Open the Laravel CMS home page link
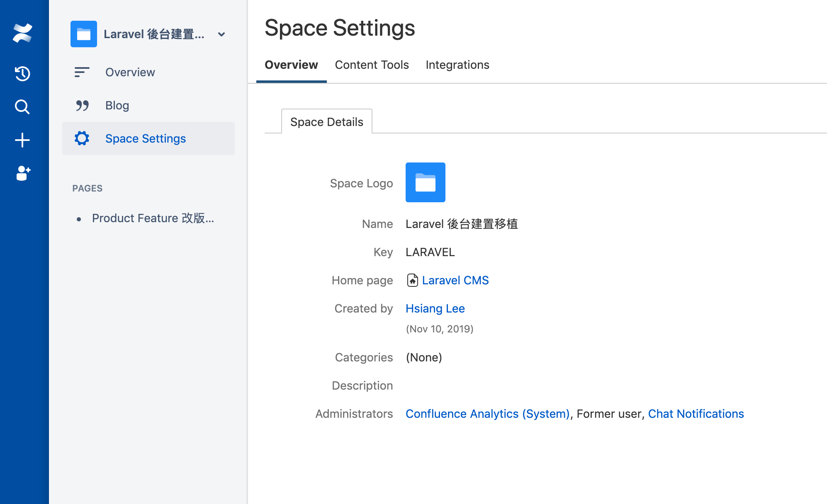827x504 pixels. tap(455, 280)
